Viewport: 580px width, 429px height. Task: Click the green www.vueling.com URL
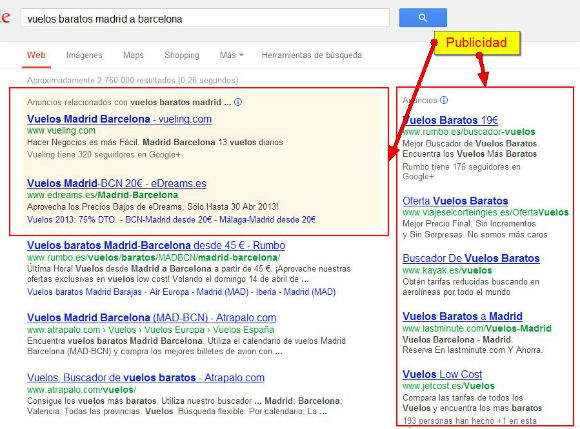point(61,131)
